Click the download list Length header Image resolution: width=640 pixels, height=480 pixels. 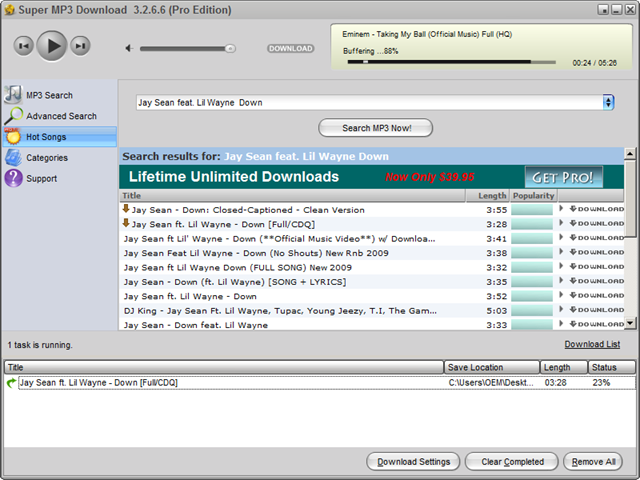pos(564,367)
